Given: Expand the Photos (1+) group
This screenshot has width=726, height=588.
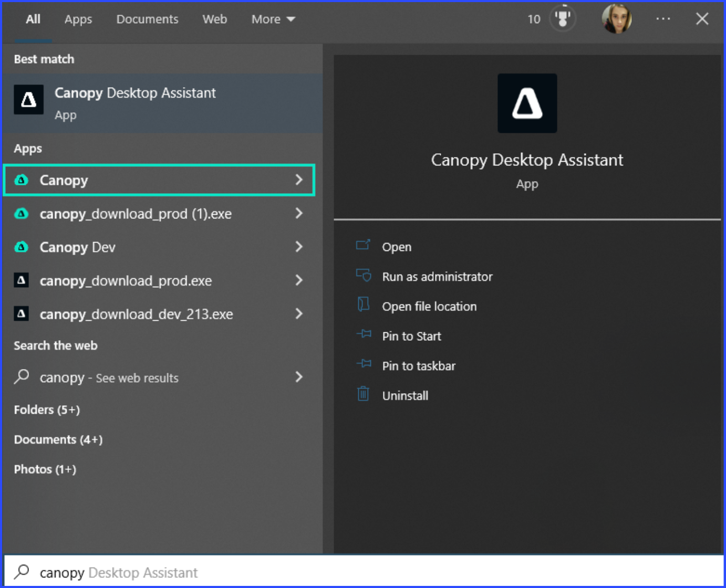Looking at the screenshot, I should (45, 469).
